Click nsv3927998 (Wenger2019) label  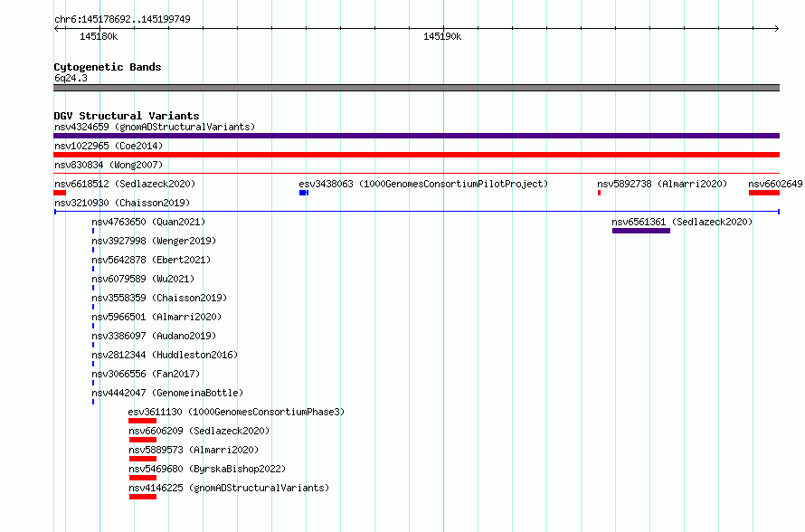tap(154, 241)
